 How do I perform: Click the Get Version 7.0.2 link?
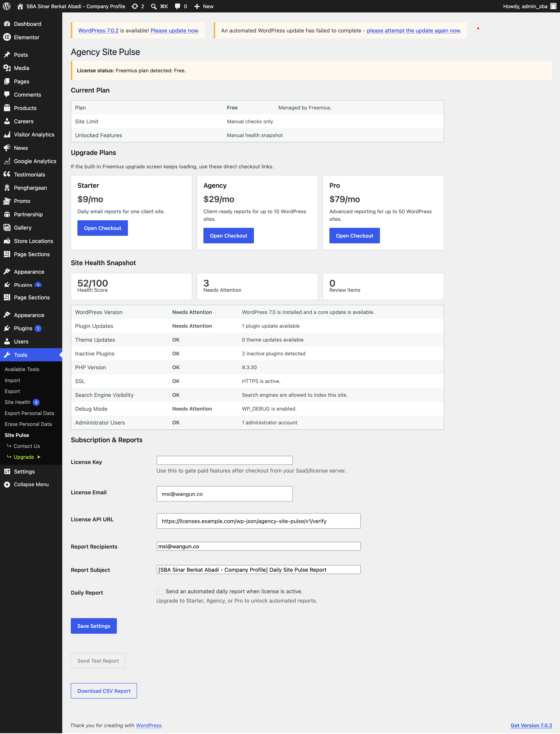[531, 725]
